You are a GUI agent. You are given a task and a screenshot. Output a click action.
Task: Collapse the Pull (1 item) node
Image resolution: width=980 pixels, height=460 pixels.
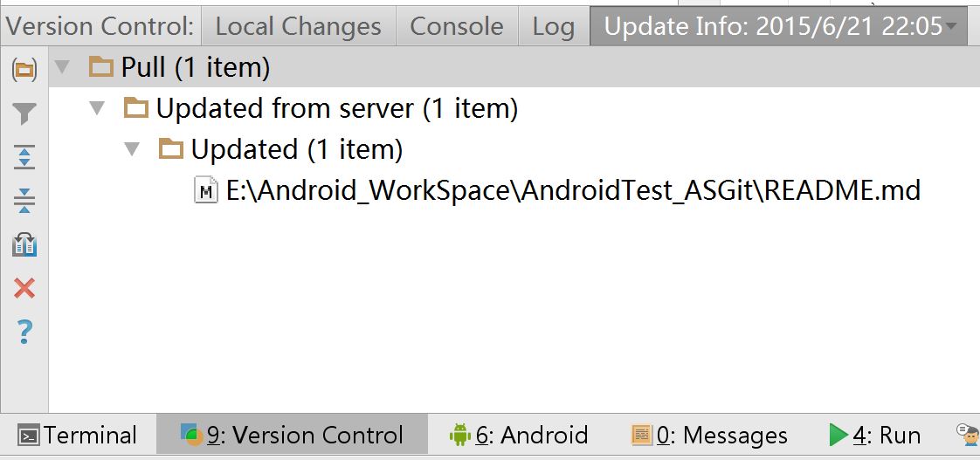click(62, 67)
